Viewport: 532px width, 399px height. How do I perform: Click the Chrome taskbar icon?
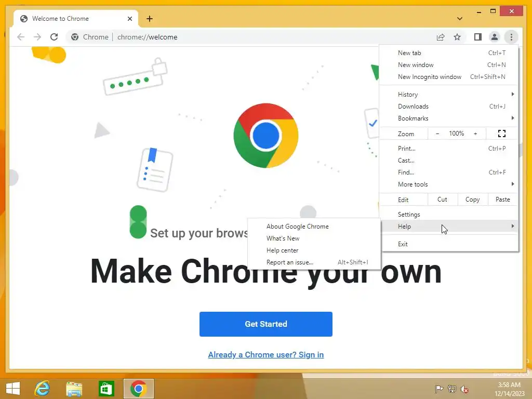point(138,389)
